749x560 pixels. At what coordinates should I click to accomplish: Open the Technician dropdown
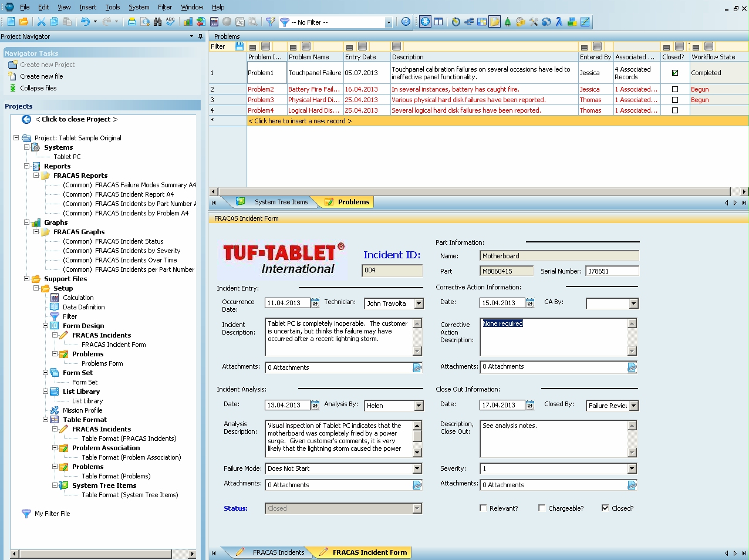click(x=419, y=303)
